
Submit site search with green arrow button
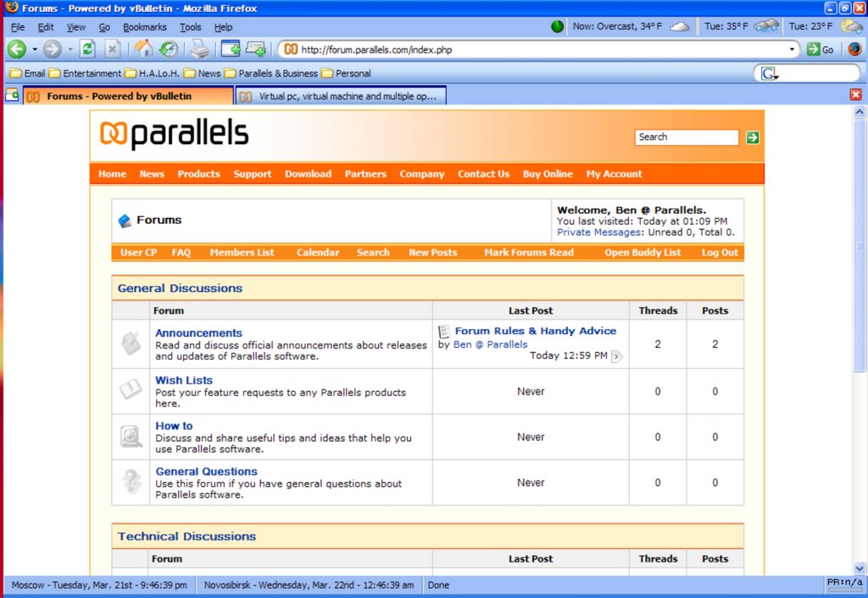(753, 137)
